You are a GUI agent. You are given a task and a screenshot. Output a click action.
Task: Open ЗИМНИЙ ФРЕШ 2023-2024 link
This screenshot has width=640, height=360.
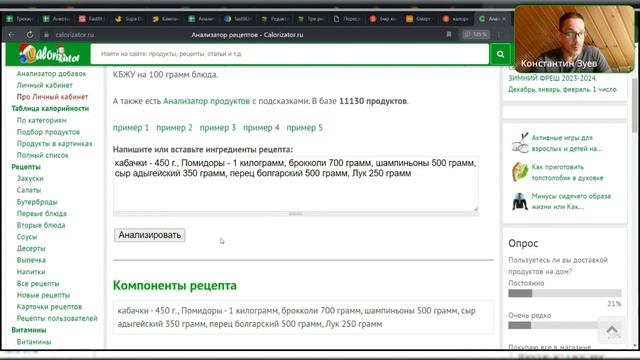click(x=552, y=78)
